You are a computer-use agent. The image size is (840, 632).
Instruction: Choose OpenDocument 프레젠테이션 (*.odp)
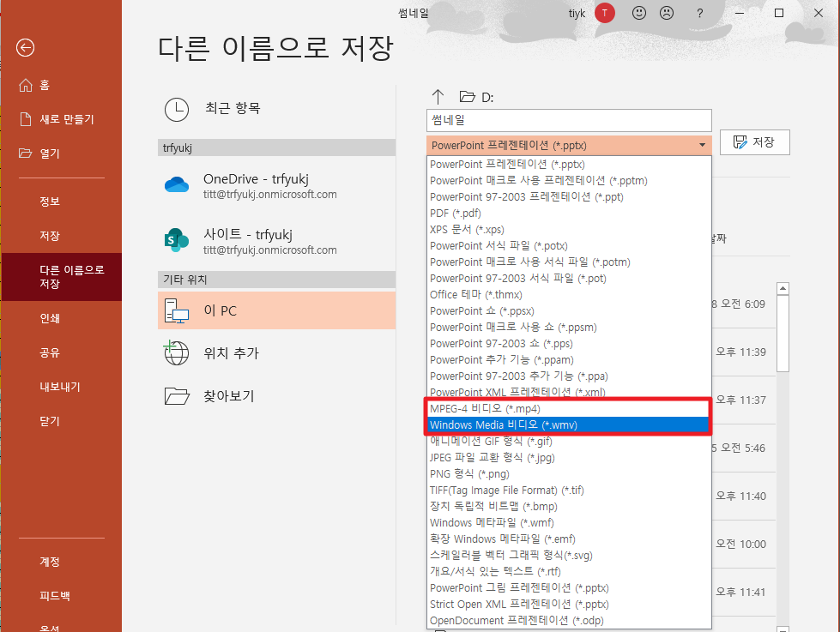(569, 620)
